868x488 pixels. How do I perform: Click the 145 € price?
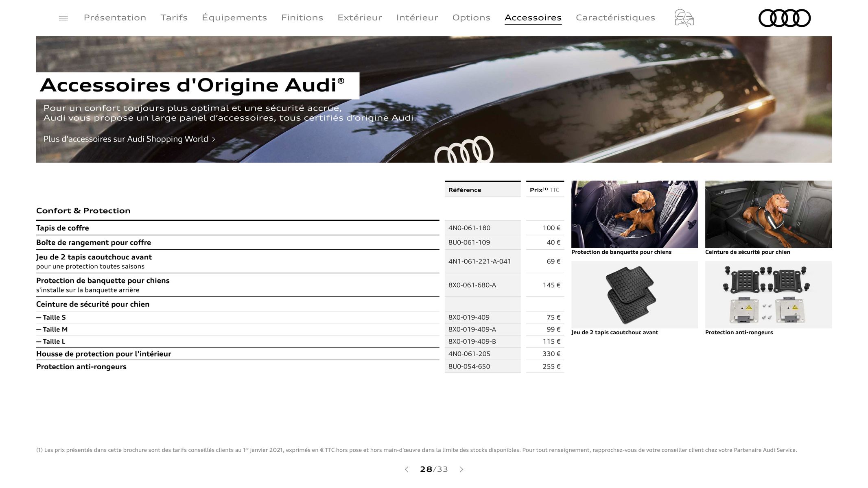pyautogui.click(x=551, y=285)
